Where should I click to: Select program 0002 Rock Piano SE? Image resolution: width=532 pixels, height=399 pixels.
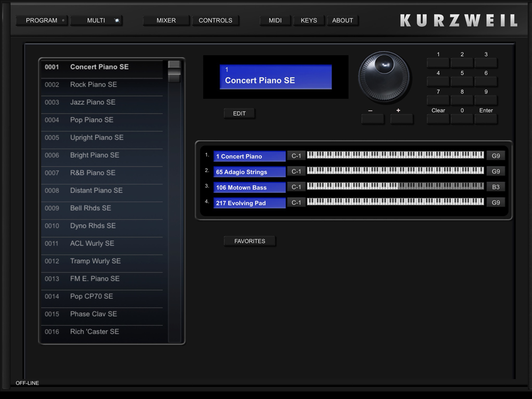click(x=102, y=87)
